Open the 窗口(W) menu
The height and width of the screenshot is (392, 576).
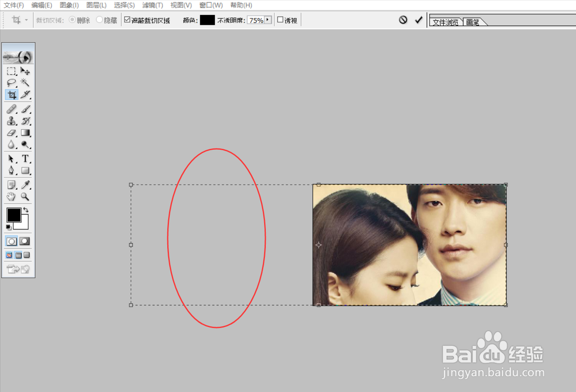(x=211, y=5)
